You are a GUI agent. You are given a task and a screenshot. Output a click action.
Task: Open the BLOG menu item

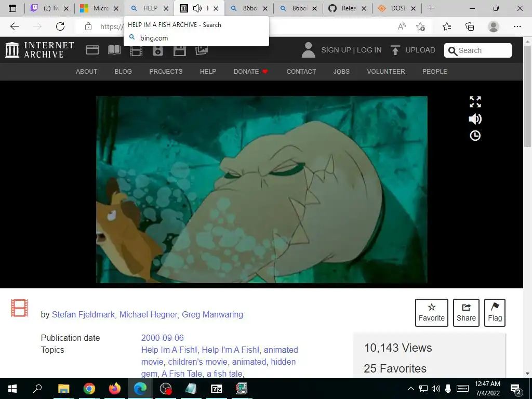click(123, 72)
